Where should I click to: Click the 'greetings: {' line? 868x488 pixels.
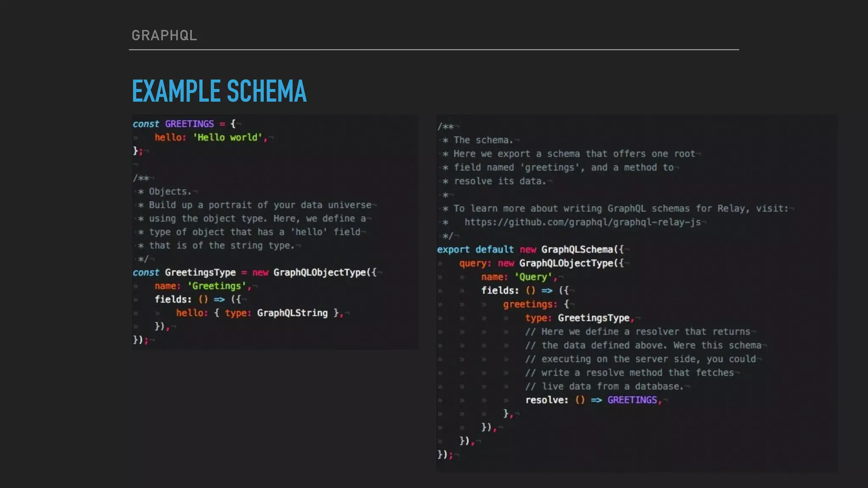pos(536,304)
